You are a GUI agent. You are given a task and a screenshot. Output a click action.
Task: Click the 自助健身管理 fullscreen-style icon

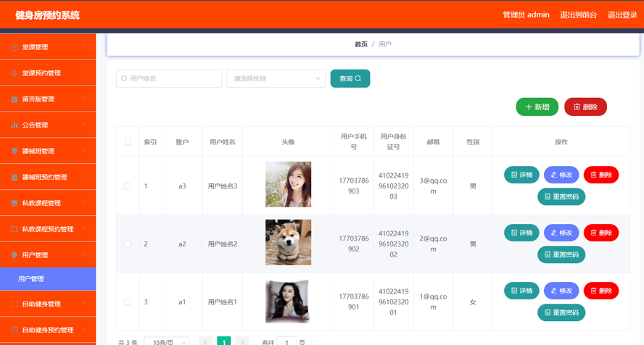coord(15,304)
